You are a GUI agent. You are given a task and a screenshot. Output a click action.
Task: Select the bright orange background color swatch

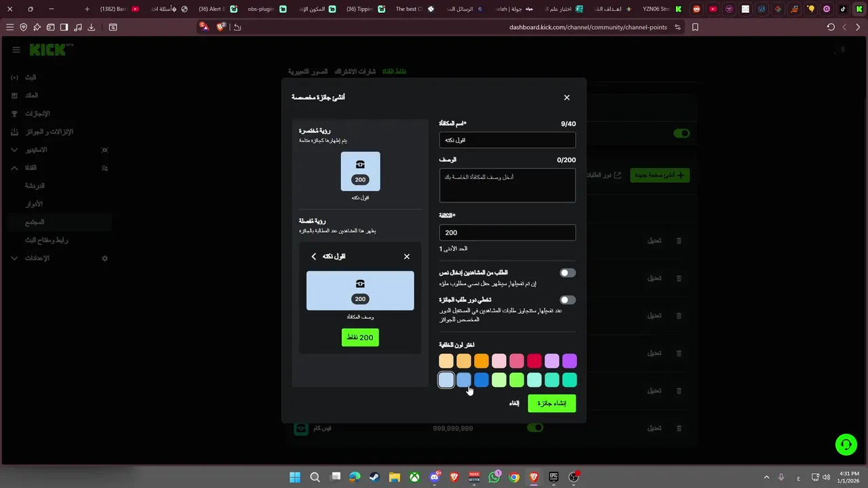coord(481,361)
